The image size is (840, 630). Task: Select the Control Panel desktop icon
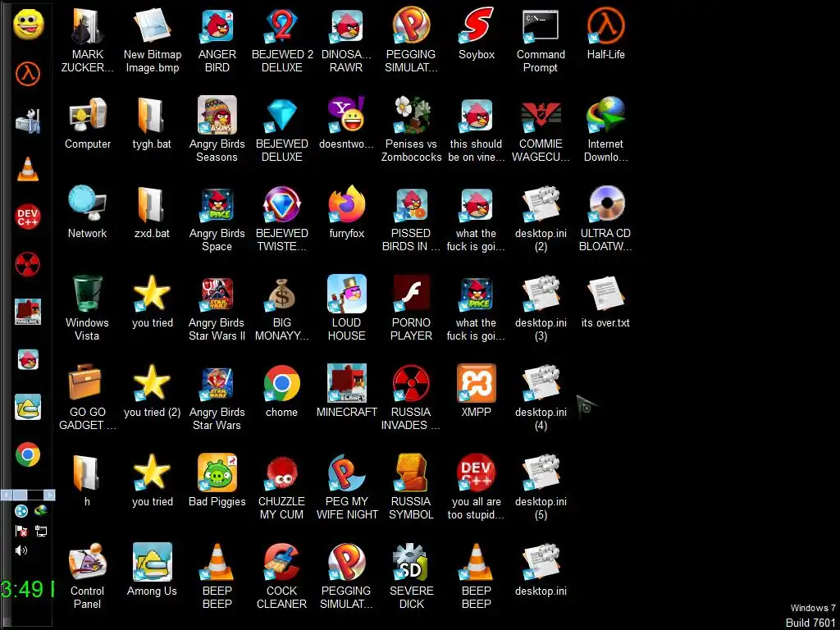pyautogui.click(x=87, y=577)
